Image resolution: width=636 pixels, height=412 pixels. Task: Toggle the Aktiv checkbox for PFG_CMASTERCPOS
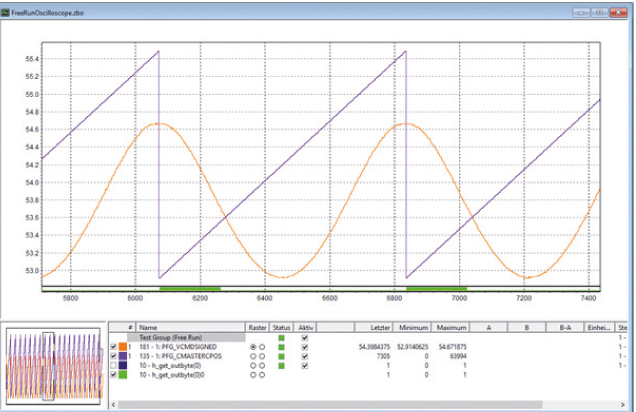pos(305,356)
